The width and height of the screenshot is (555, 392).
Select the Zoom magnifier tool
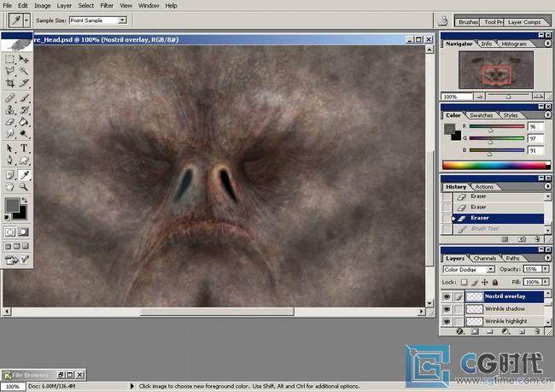click(x=23, y=187)
